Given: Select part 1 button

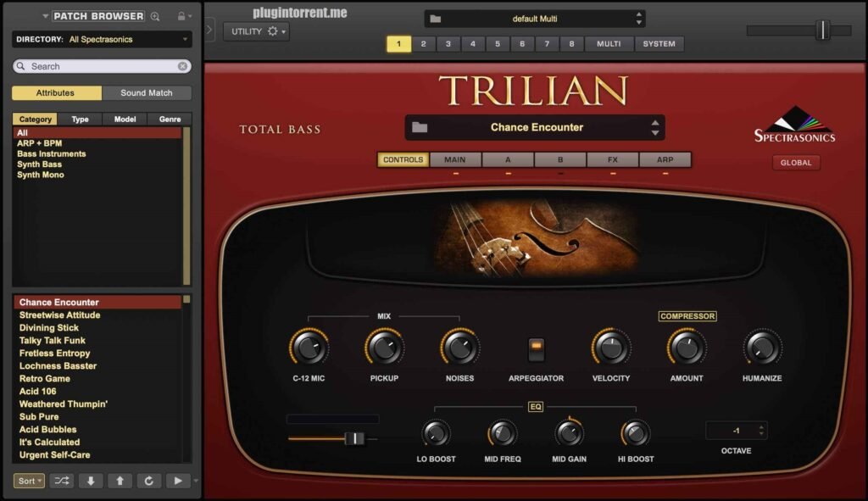Looking at the screenshot, I should [x=398, y=44].
